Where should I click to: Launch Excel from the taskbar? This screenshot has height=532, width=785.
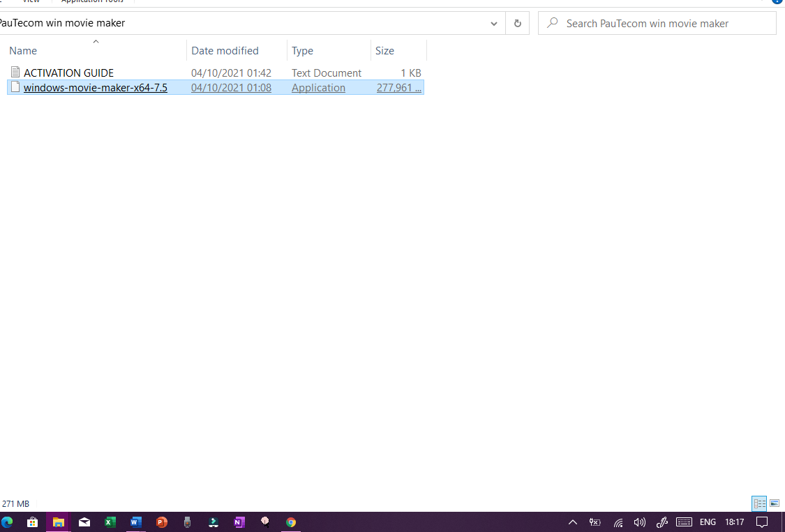pyautogui.click(x=110, y=522)
